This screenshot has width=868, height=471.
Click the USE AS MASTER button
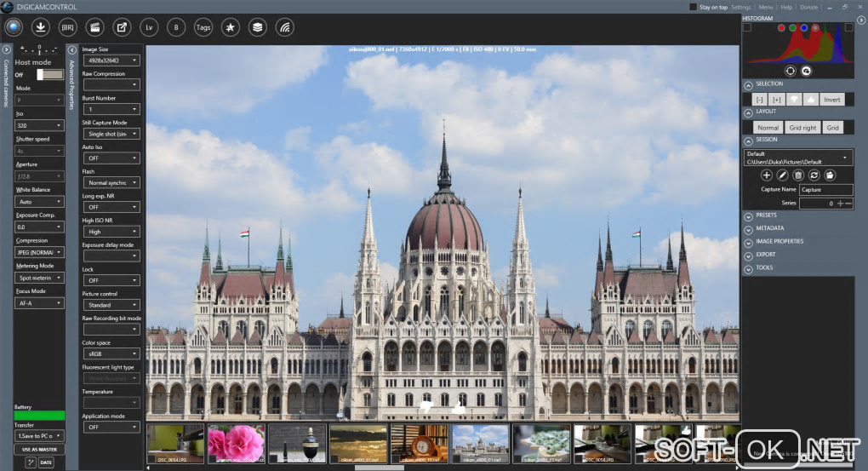[39, 450]
